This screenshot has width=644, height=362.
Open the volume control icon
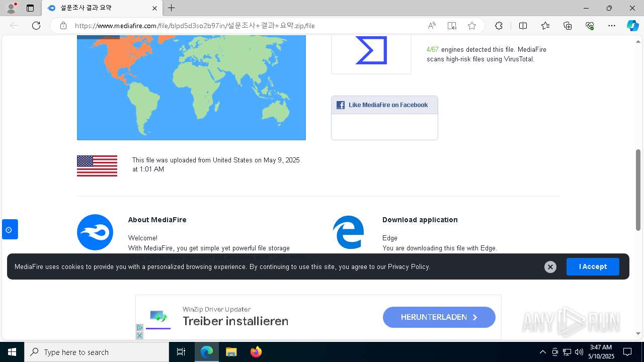pyautogui.click(x=579, y=352)
